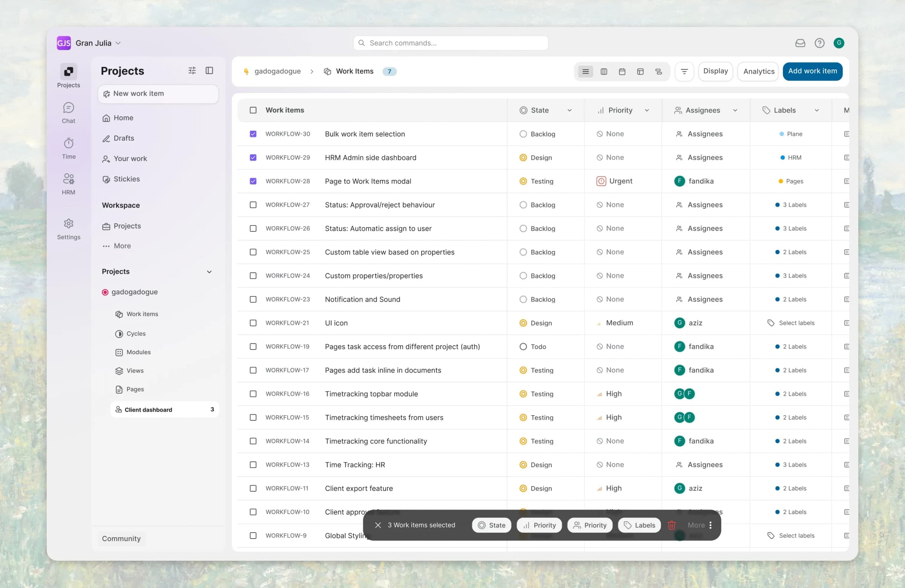The image size is (905, 588).
Task: Open Settings gear in left rail
Action: [69, 229]
